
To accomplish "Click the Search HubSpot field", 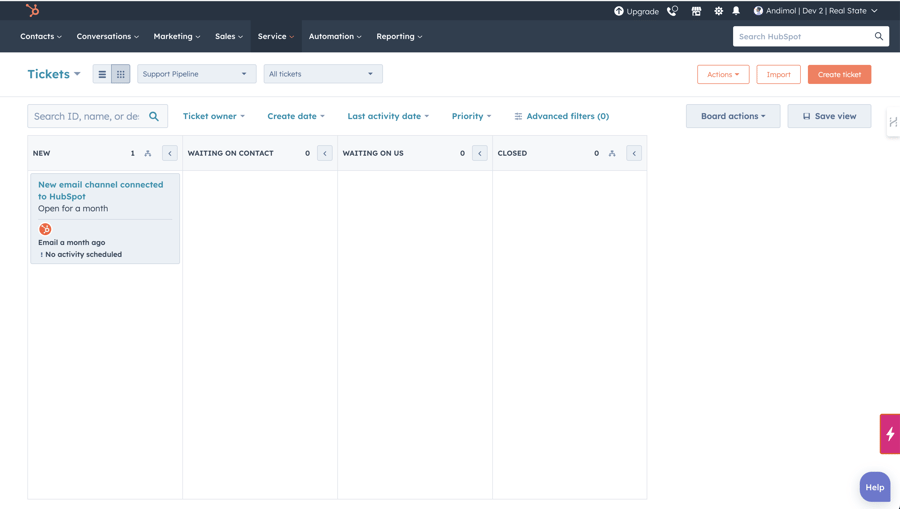I will point(804,36).
